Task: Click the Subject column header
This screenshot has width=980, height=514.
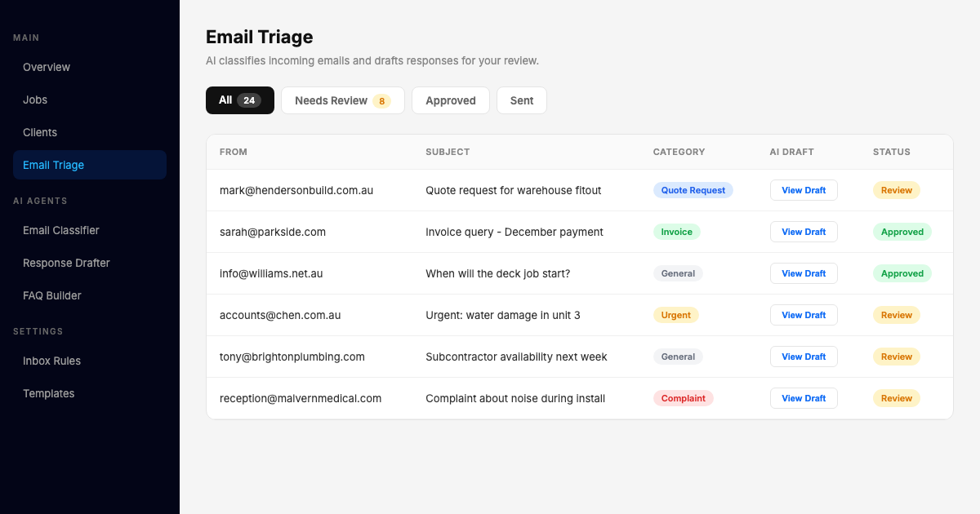Action: point(448,152)
